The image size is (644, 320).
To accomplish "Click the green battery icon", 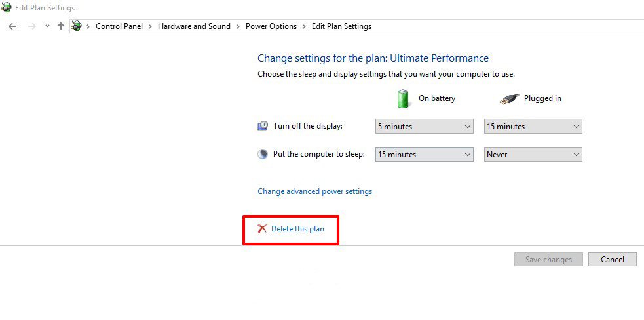I will point(403,98).
